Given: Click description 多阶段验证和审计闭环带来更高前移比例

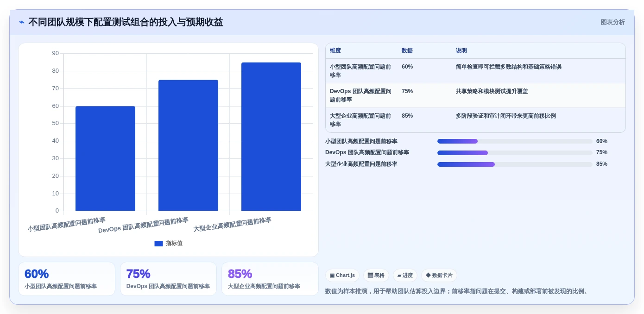Looking at the screenshot, I should (x=505, y=116).
